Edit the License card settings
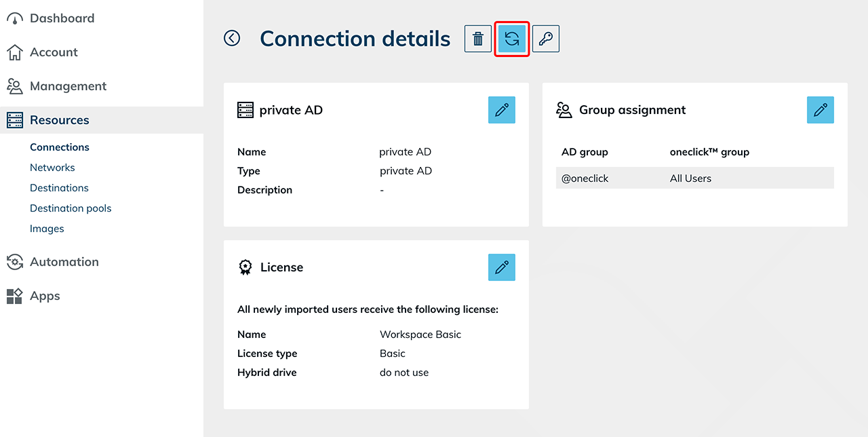The width and height of the screenshot is (868, 437). coord(502,267)
